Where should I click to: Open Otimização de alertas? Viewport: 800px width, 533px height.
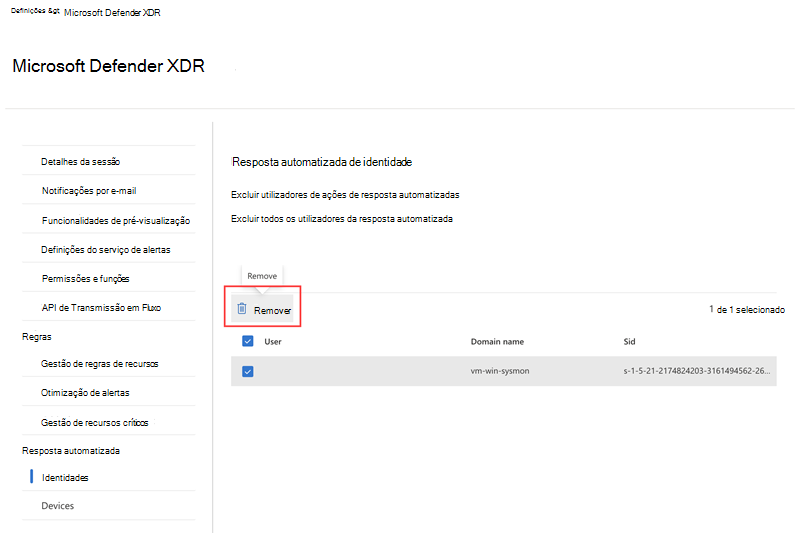tap(85, 393)
